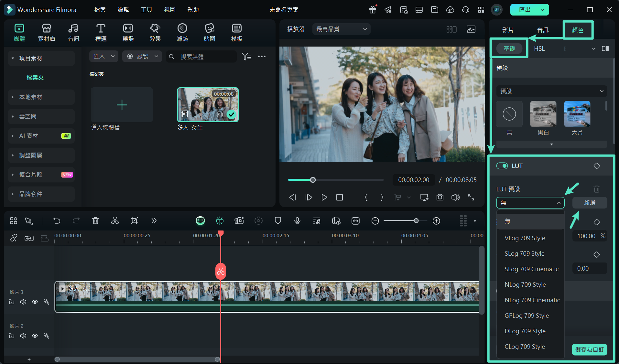
Task: Select the 多人-女生 media thumbnail
Action: (208, 105)
